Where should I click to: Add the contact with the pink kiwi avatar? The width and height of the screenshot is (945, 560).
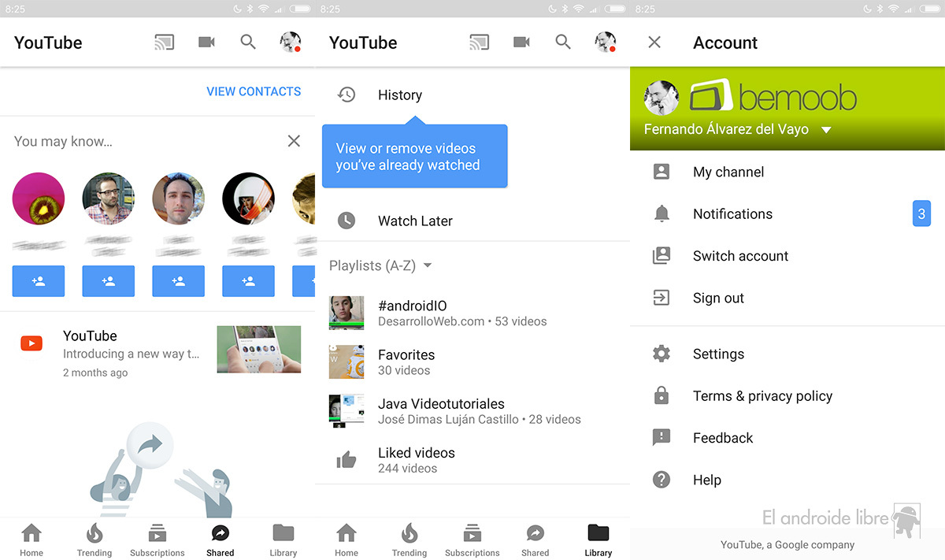39,281
